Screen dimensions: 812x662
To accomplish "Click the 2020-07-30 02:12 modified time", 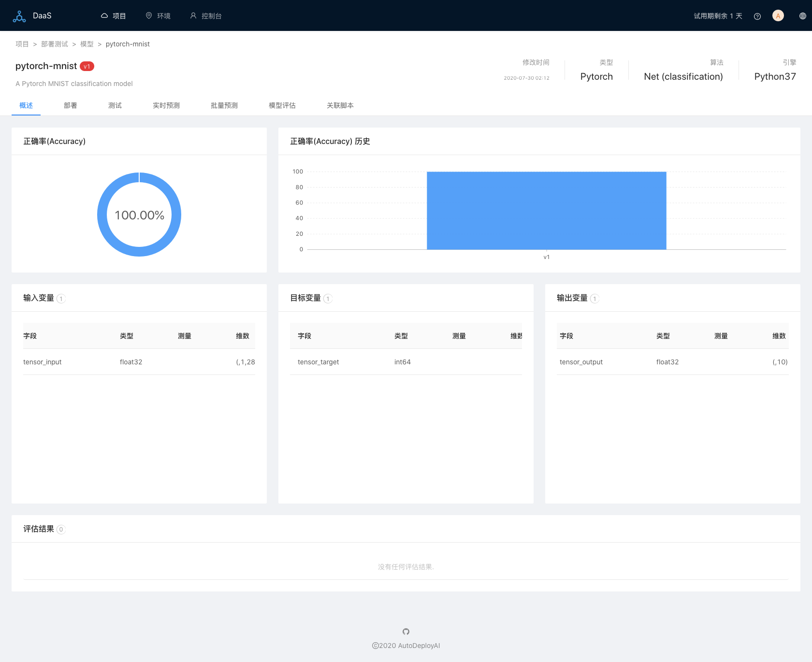I will [x=526, y=78].
